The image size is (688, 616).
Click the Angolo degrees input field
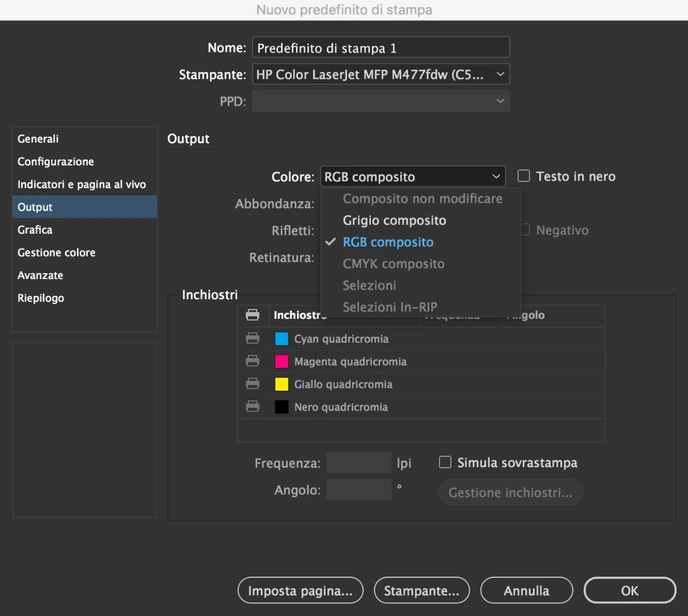(x=359, y=489)
